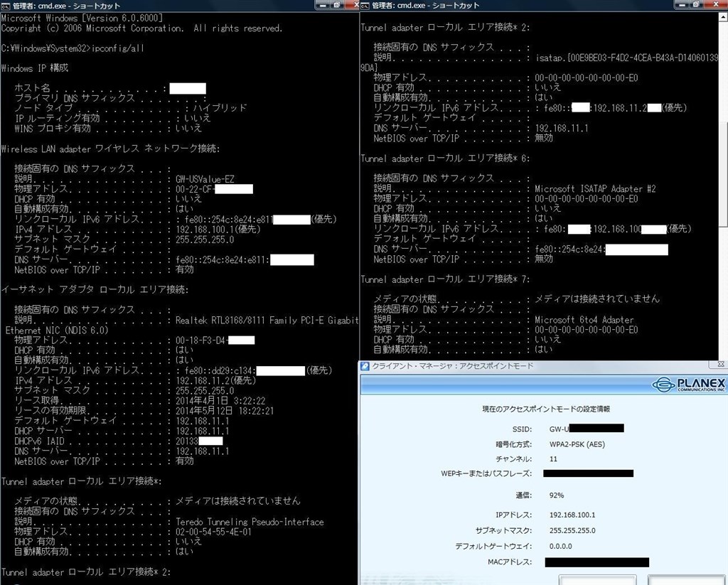Image resolution: width=728 pixels, height=585 pixels.
Task: Click the Copyright (c) 2006 Microsoft Corporation line
Action: [141, 28]
